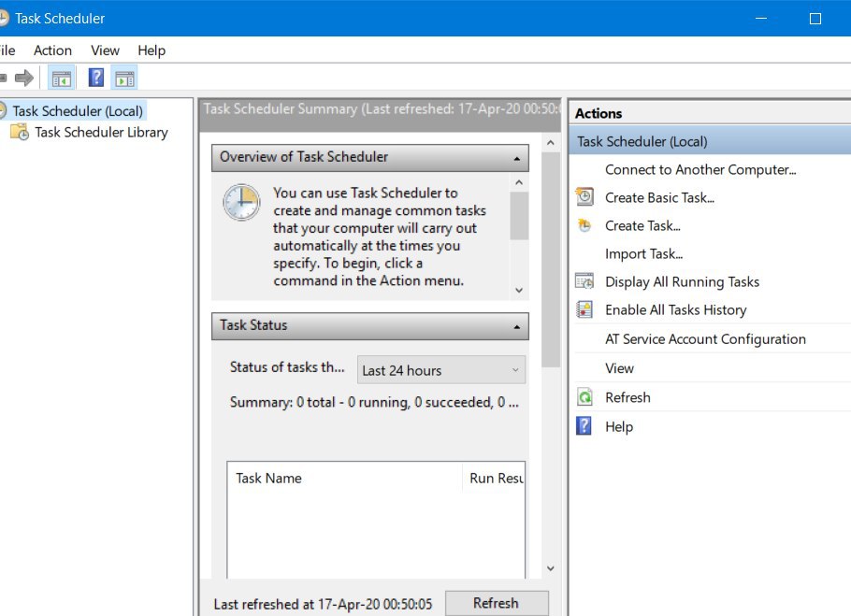Open the Action menu
851x616 pixels.
(x=52, y=50)
